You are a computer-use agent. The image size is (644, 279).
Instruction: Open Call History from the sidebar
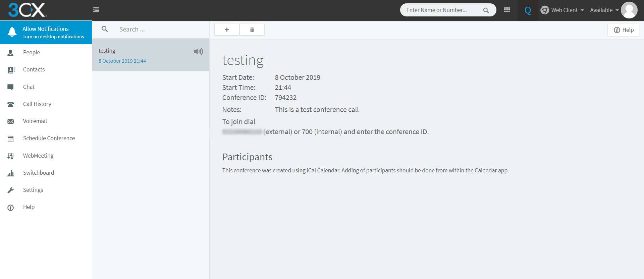[x=37, y=104]
